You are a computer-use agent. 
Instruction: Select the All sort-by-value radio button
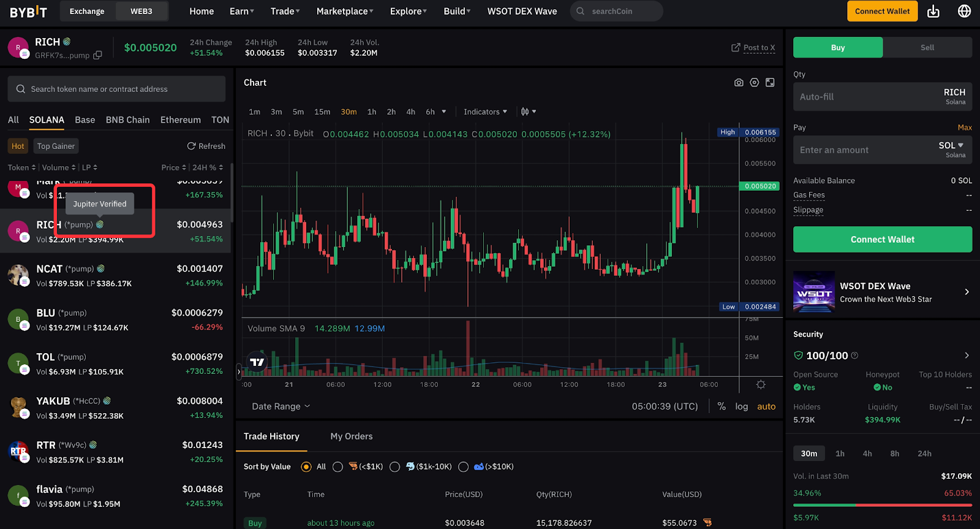tap(306, 467)
